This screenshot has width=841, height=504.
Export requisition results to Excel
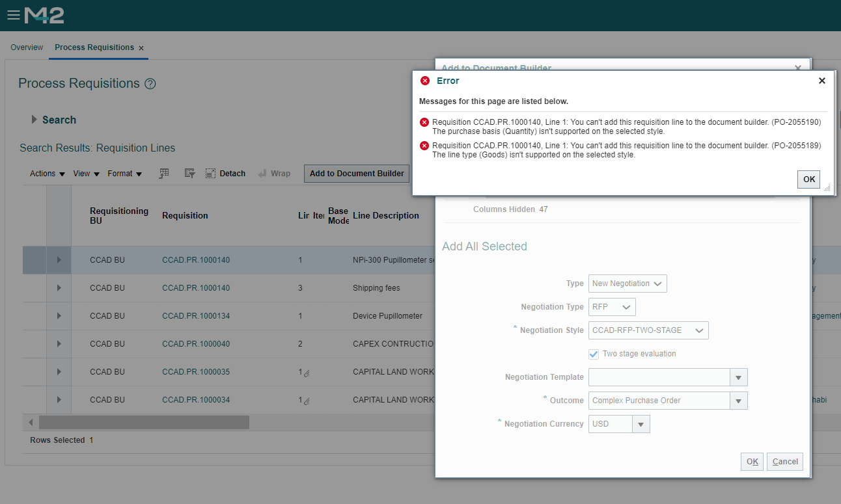coord(163,173)
